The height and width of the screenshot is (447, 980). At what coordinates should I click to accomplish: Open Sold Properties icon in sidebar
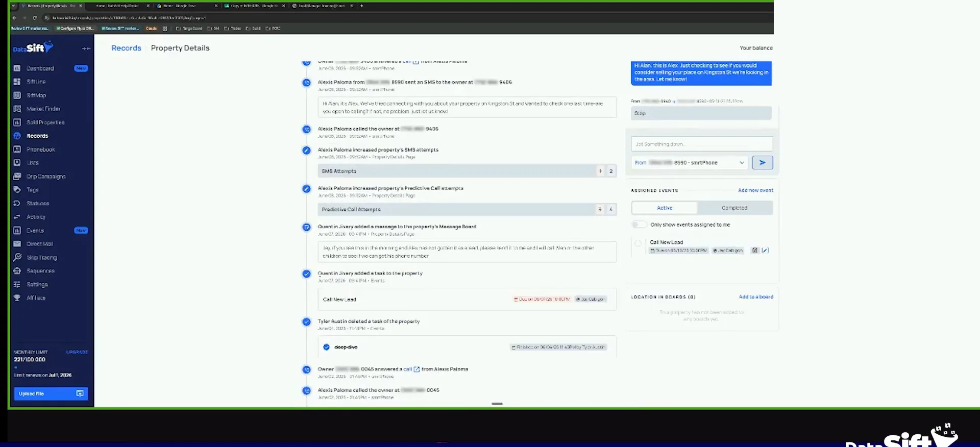click(x=17, y=122)
